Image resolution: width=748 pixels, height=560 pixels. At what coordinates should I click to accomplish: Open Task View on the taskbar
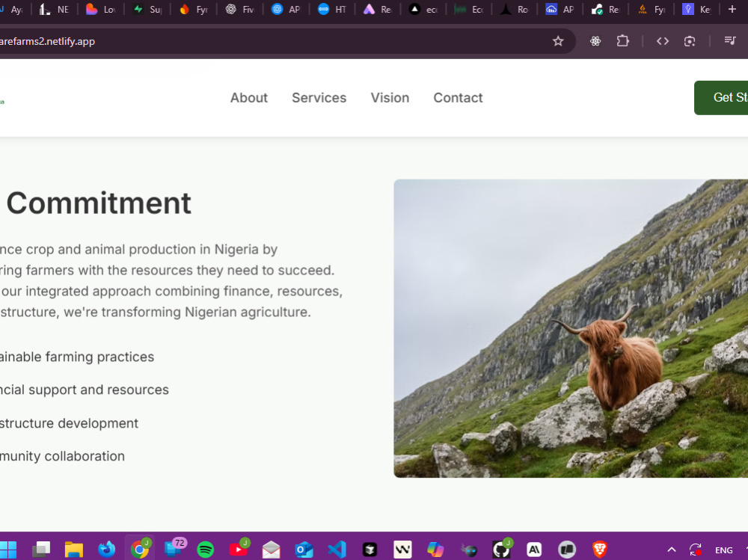41,550
